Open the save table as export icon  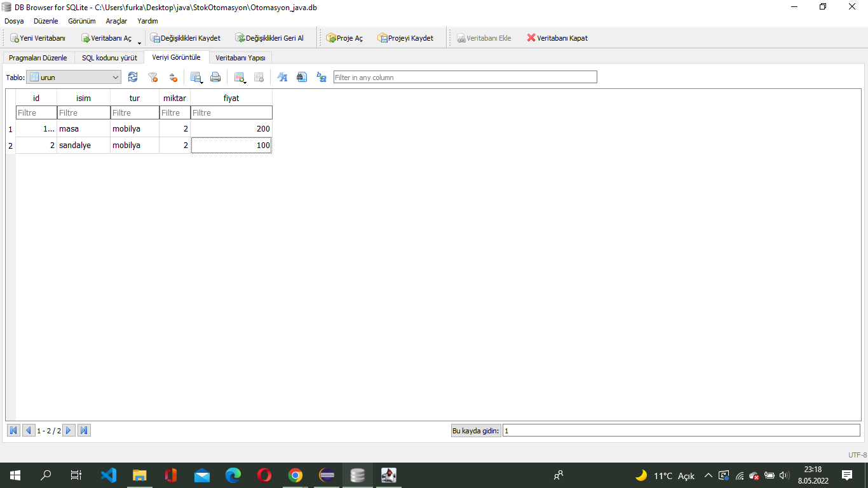click(x=196, y=77)
